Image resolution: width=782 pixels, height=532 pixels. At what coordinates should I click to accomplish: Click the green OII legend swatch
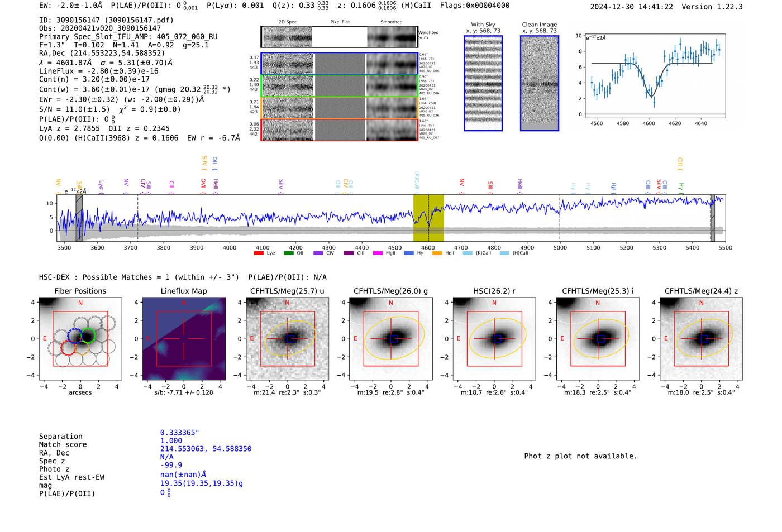289,253
